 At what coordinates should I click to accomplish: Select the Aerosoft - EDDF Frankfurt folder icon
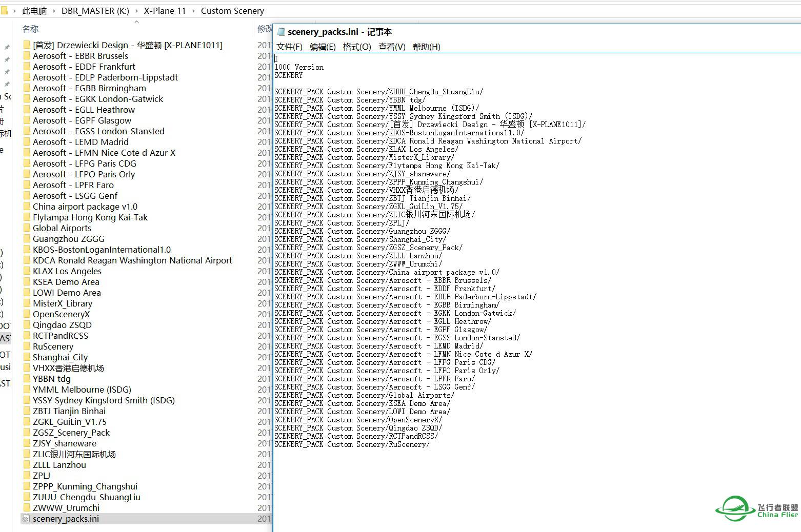tap(27, 67)
